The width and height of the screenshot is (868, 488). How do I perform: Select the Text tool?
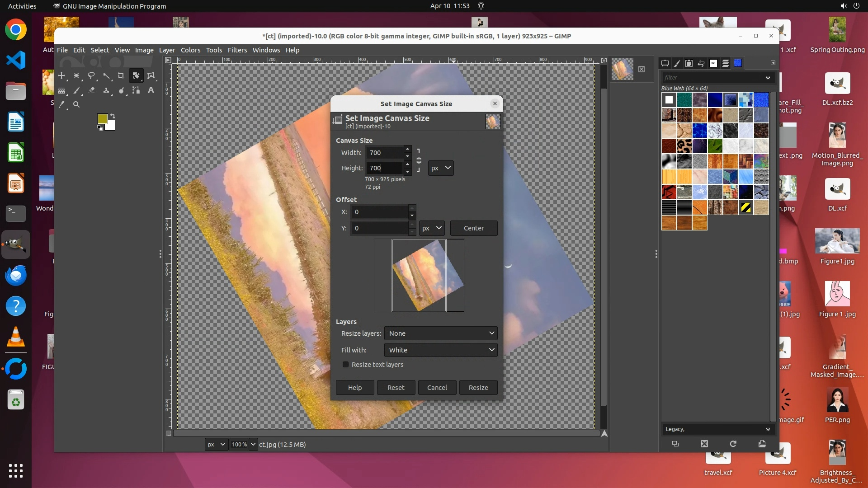point(151,91)
